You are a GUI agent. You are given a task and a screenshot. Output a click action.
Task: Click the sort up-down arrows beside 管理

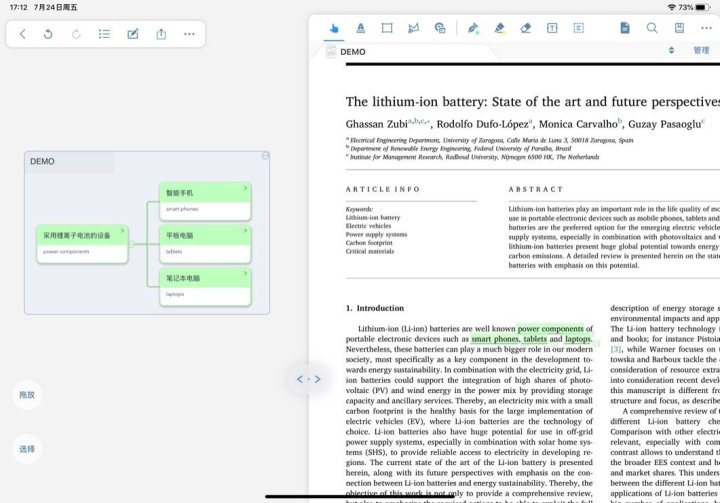(671, 50)
